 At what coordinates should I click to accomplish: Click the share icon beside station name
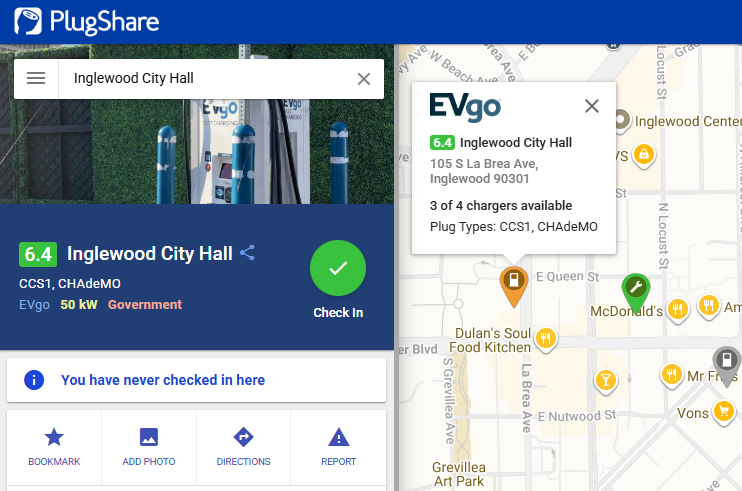(x=248, y=253)
